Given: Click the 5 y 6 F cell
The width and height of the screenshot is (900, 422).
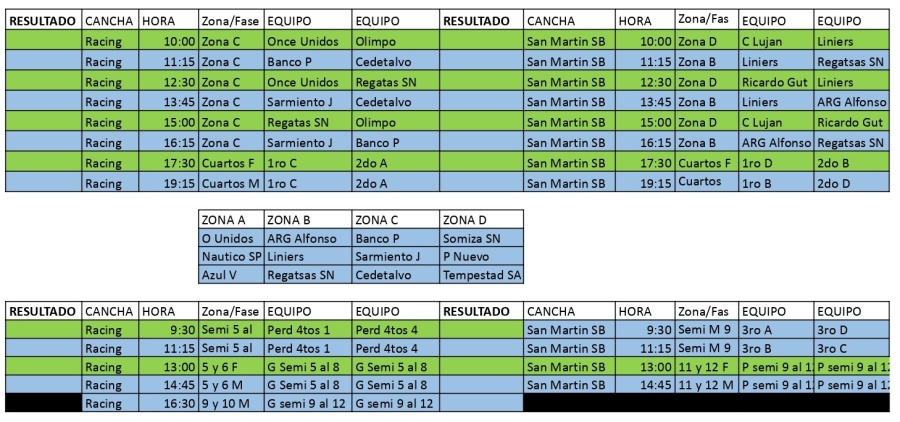Looking at the screenshot, I should pyautogui.click(x=231, y=367).
